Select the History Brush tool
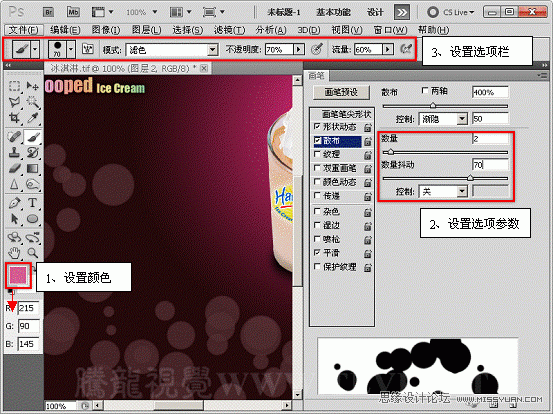This screenshot has width=553, height=414. coord(32,153)
